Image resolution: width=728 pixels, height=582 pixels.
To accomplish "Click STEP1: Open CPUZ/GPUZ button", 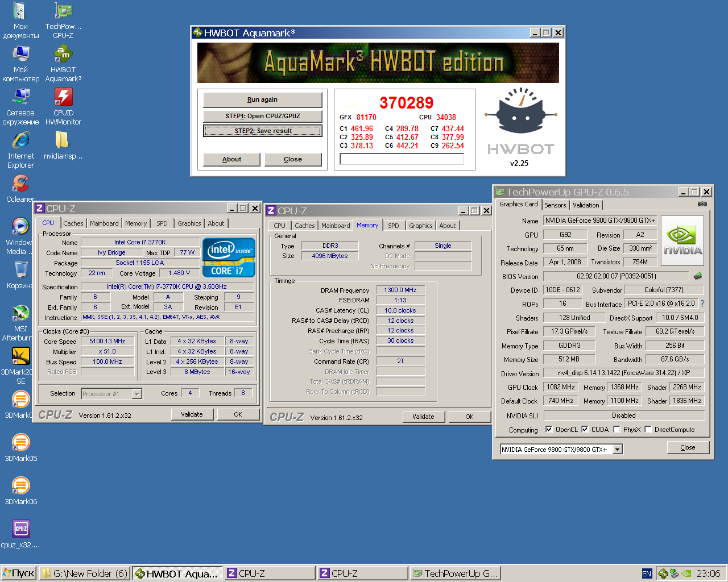I will point(263,116).
